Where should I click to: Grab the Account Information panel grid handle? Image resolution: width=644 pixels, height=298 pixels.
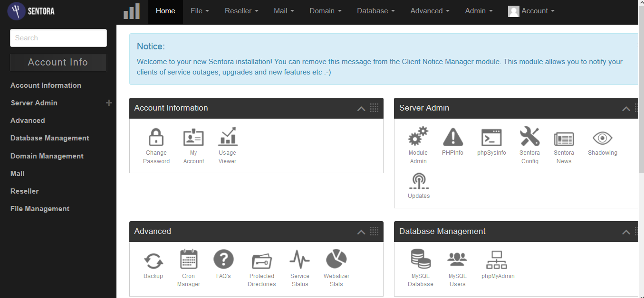(x=374, y=108)
